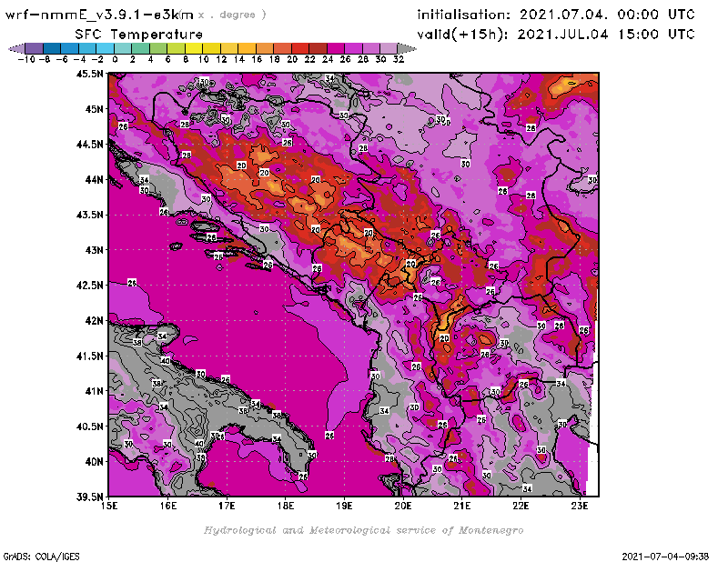
Task: Click the longitude label '21E'
Action: tap(462, 506)
